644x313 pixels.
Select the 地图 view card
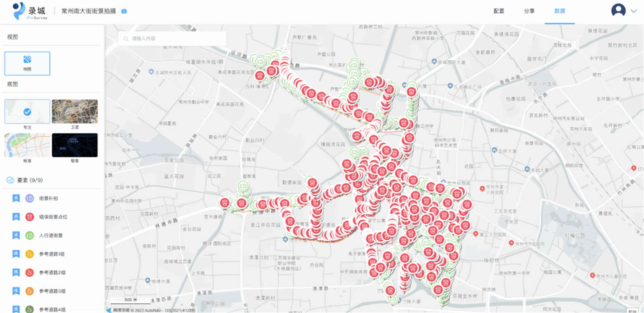click(27, 63)
